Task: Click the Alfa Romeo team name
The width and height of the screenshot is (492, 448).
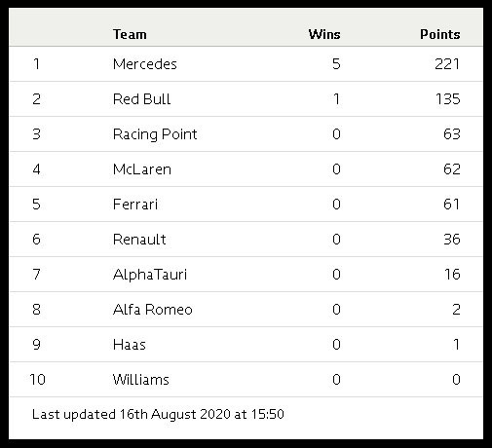Action: (153, 310)
